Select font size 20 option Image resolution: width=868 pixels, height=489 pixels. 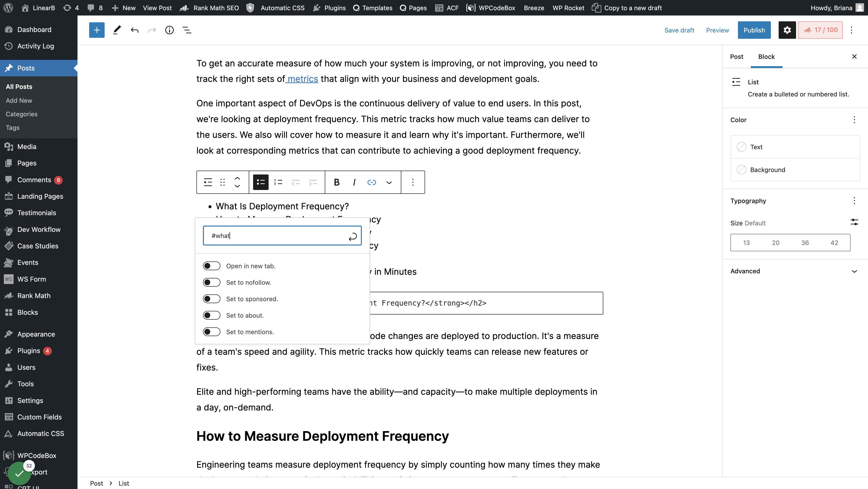(776, 243)
